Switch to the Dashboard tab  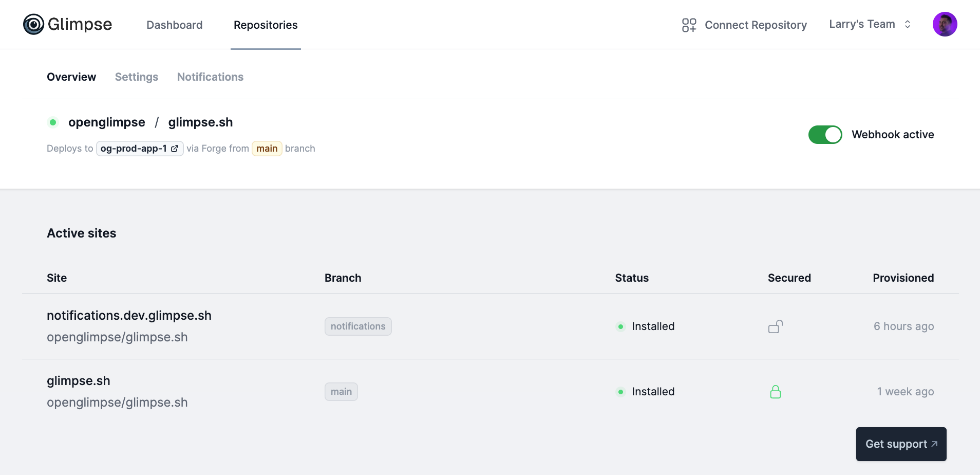pyautogui.click(x=175, y=25)
